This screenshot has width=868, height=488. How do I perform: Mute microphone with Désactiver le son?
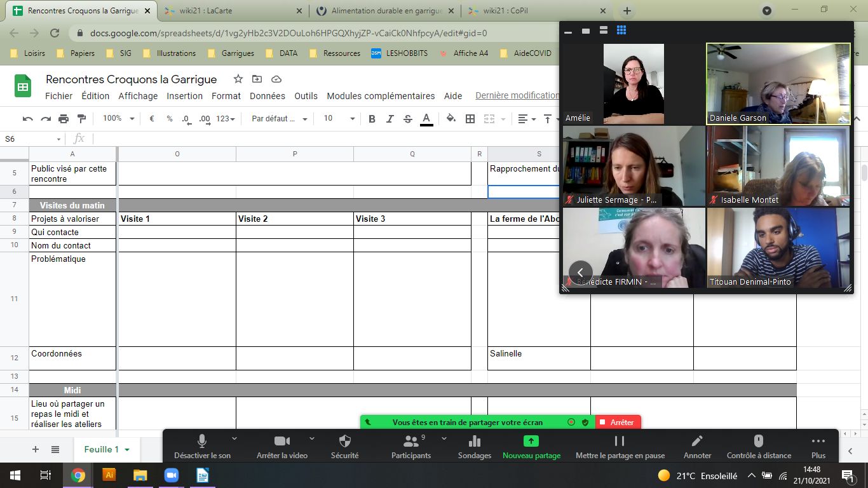[202, 447]
